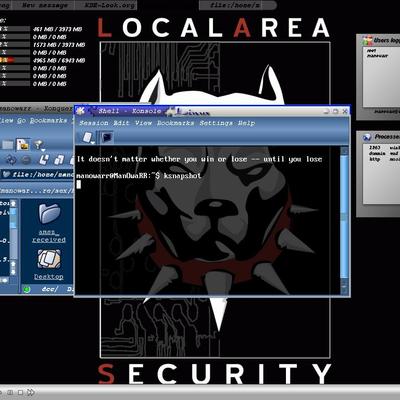Click the file:/home taskbar entry
The image size is (400, 400).
(x=238, y=5)
